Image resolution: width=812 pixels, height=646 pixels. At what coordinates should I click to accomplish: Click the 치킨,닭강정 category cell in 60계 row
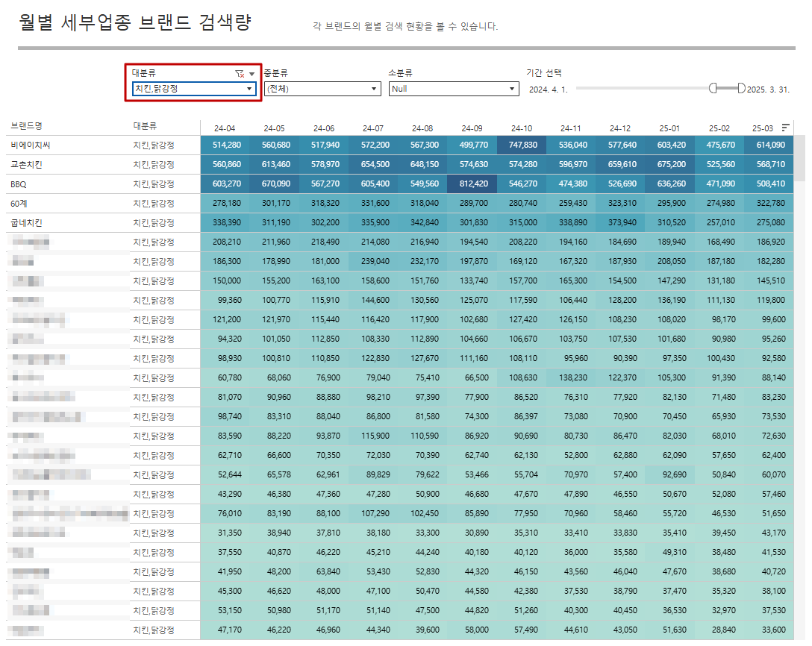click(x=153, y=204)
